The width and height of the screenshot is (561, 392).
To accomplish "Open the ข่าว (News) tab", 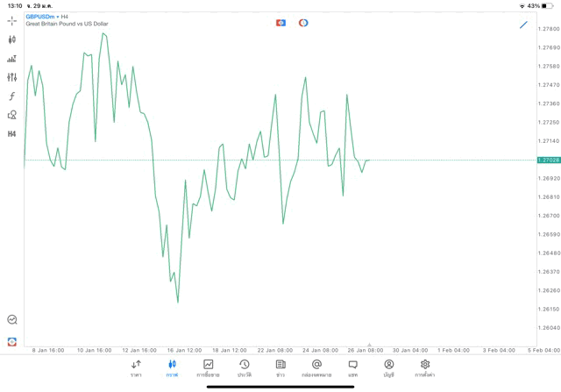I will click(x=280, y=367).
